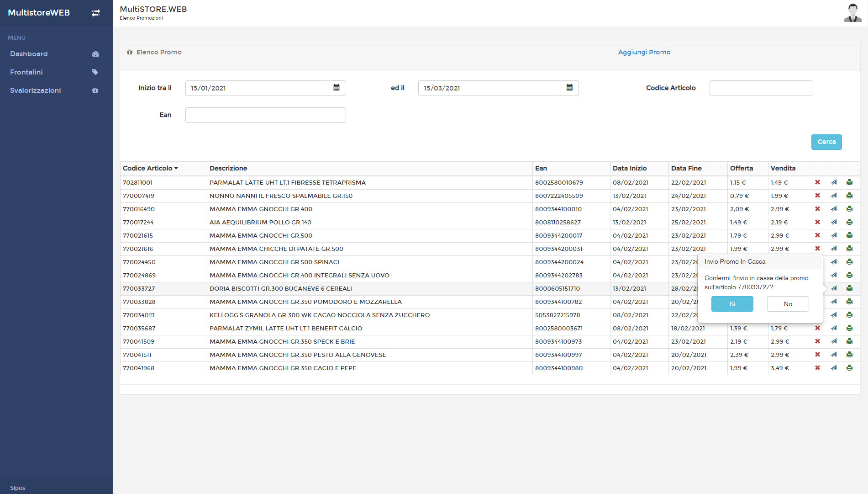Cancel sending promo with No button
868x494 pixels.
(x=788, y=304)
